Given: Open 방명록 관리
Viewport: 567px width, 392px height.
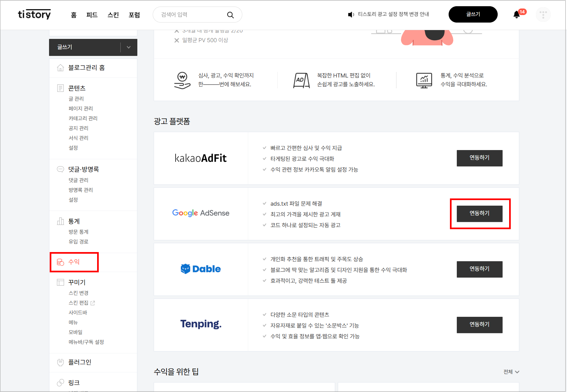Looking at the screenshot, I should (81, 190).
